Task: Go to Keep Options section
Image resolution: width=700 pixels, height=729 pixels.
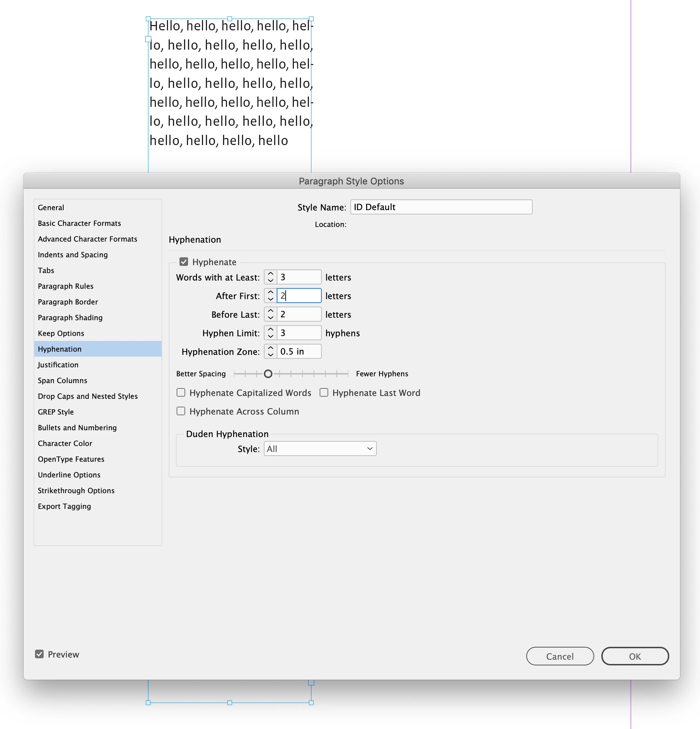Action: [x=61, y=333]
